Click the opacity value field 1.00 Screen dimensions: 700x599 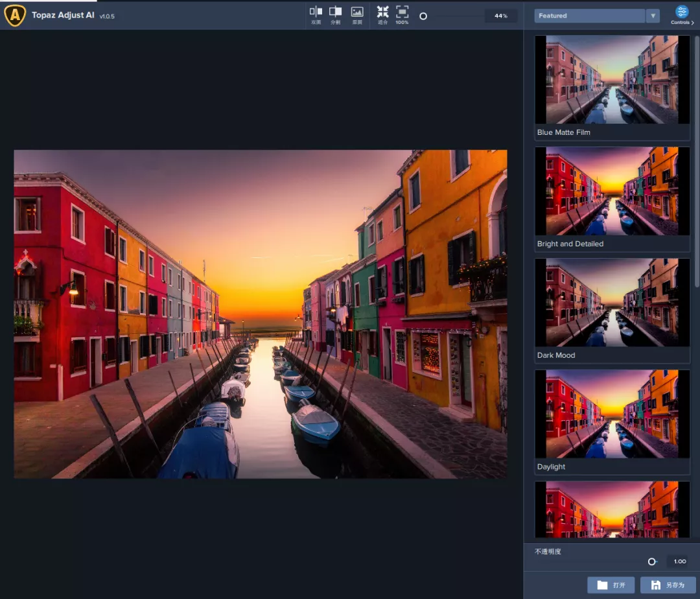click(679, 562)
